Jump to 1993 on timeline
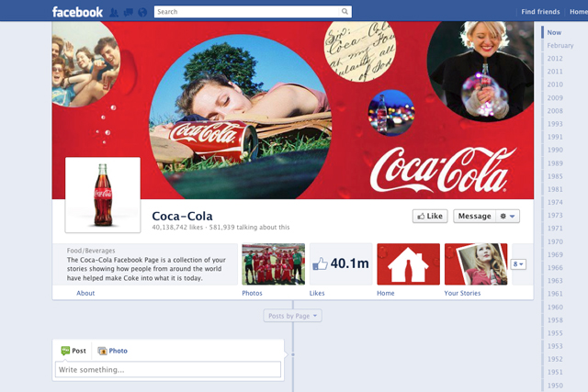588x392 pixels. (x=555, y=124)
